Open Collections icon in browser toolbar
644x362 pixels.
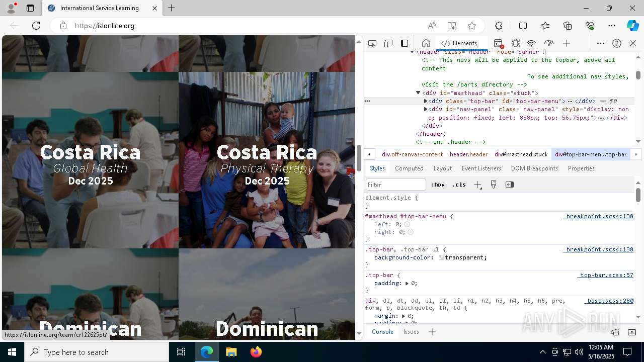click(x=568, y=26)
